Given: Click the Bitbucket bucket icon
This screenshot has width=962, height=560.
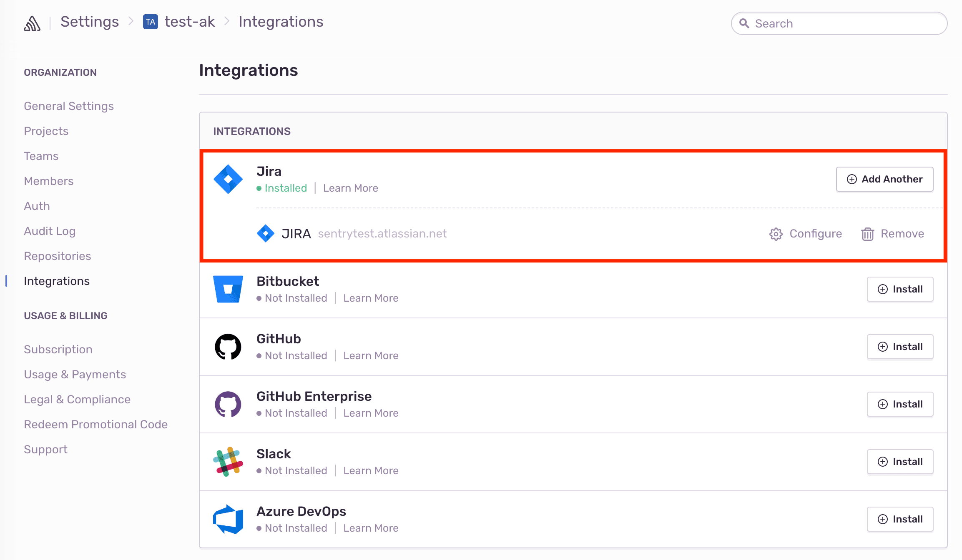Looking at the screenshot, I should click(x=228, y=289).
